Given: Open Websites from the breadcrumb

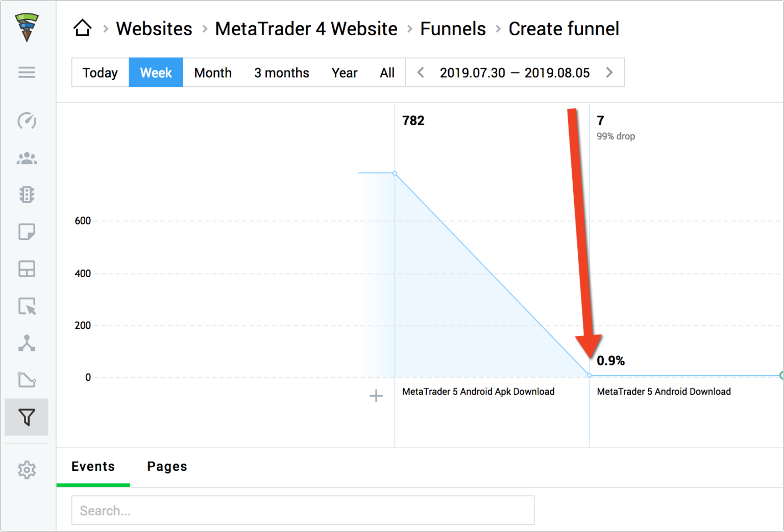Looking at the screenshot, I should (x=154, y=29).
